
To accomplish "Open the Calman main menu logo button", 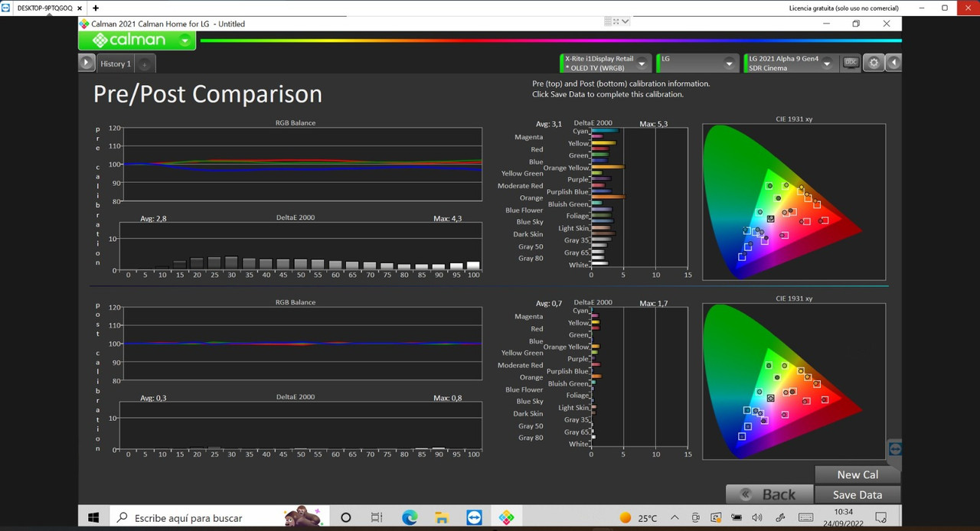I will [x=138, y=40].
